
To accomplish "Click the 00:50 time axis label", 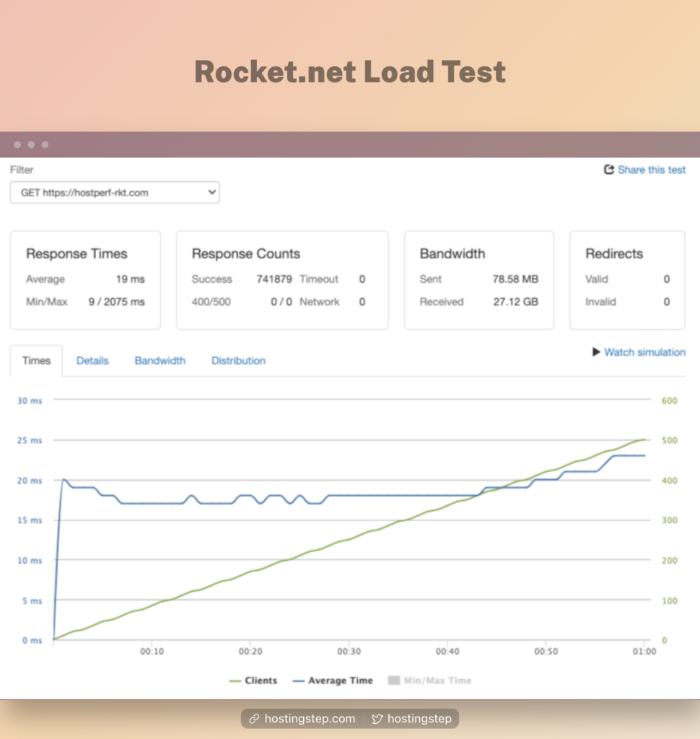I will click(546, 652).
